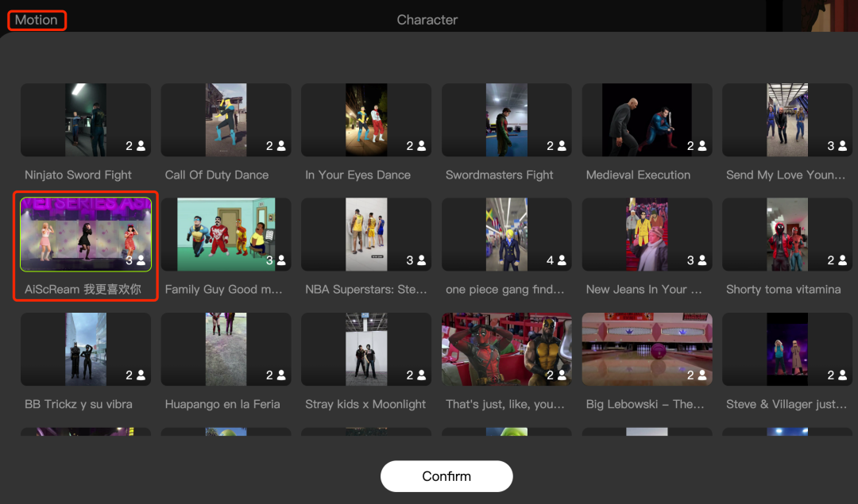Click person-count icon on Stray kids x Moonlight
858x504 pixels.
[x=422, y=375]
